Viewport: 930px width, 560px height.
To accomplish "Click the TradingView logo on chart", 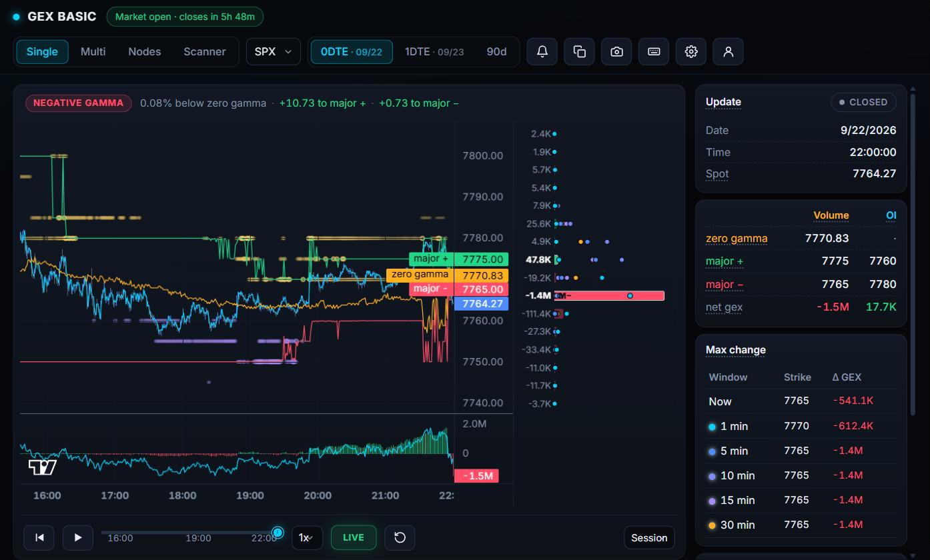I will tap(43, 467).
